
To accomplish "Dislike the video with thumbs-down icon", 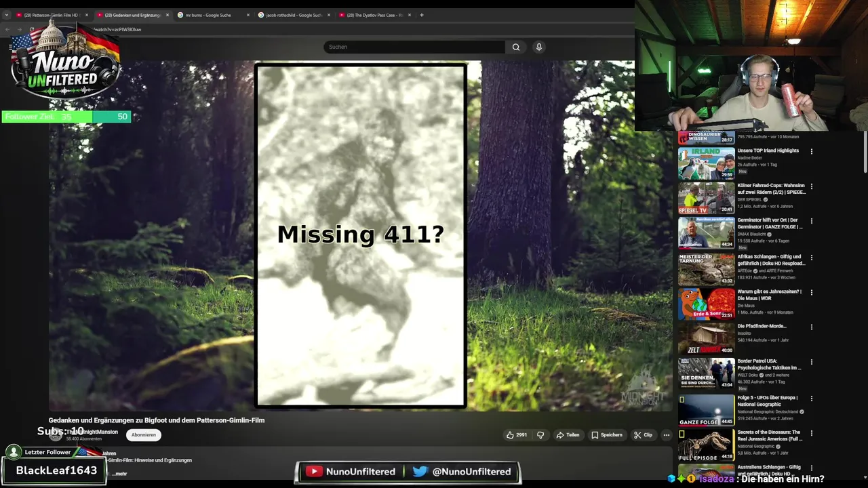I will 540,435.
